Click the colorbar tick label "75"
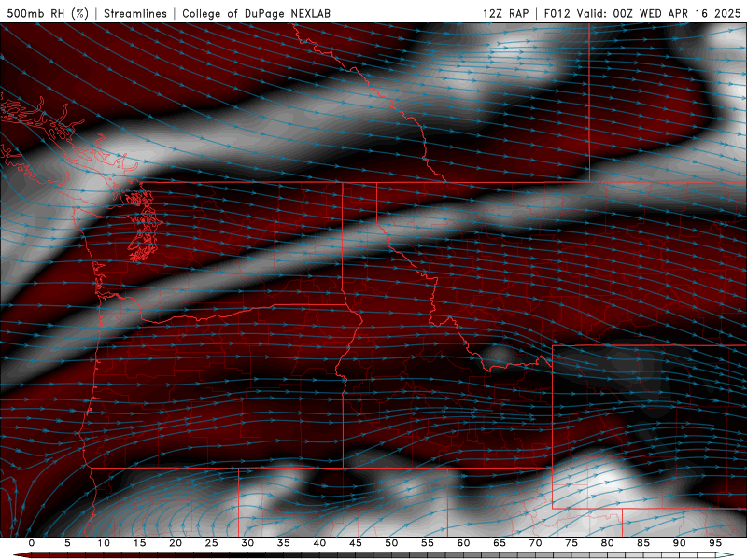The height and width of the screenshot is (560, 747). pos(571,543)
